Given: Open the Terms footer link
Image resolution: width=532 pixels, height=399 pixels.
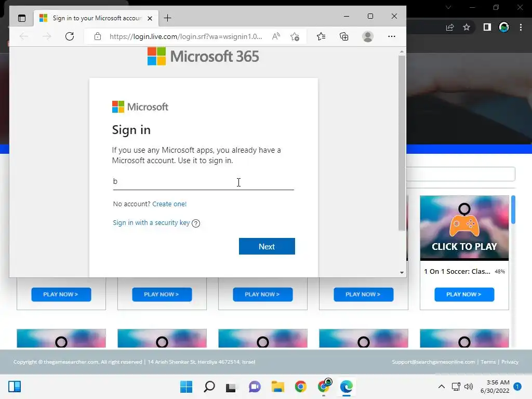Looking at the screenshot, I should [488, 362].
